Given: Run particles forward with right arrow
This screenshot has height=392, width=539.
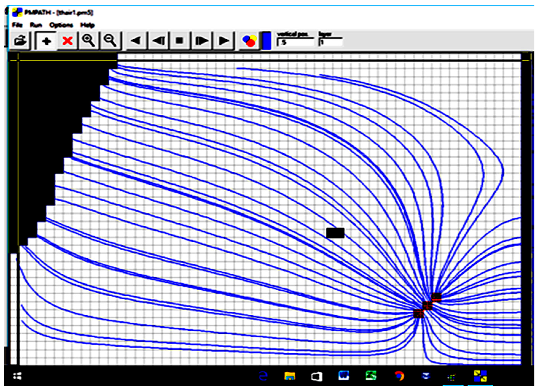Looking at the screenshot, I should pyautogui.click(x=223, y=41).
